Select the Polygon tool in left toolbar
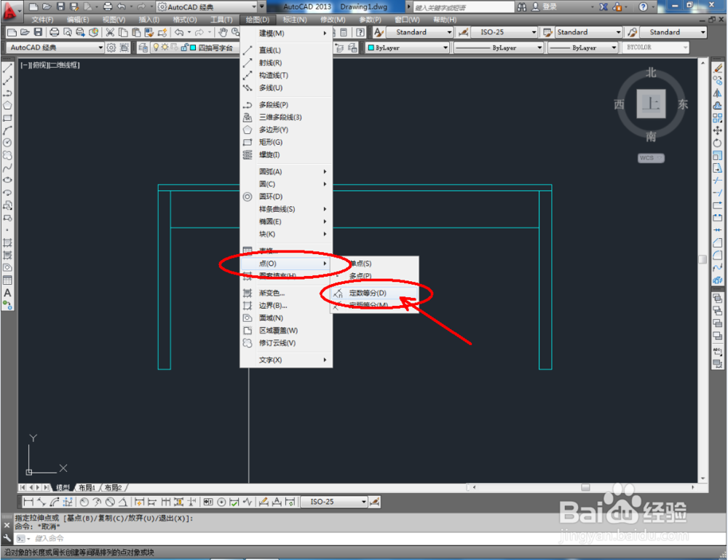Screen dimensions: 728x560 click(7, 106)
